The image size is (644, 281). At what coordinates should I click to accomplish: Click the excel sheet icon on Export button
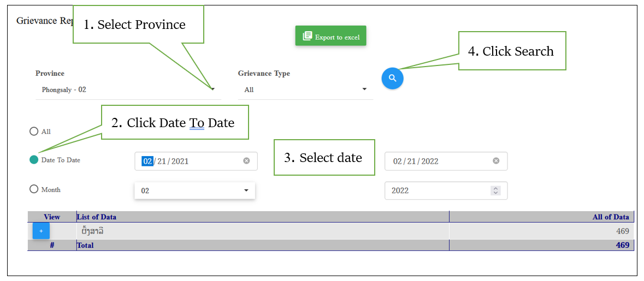click(307, 36)
